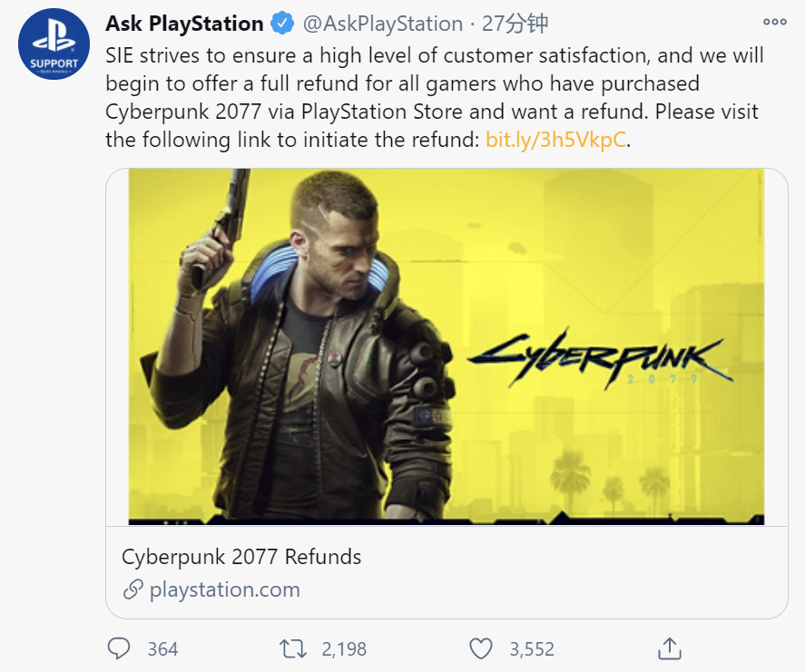Click the Cyberpunk 2077 card image
The image size is (805, 672).
(x=447, y=346)
